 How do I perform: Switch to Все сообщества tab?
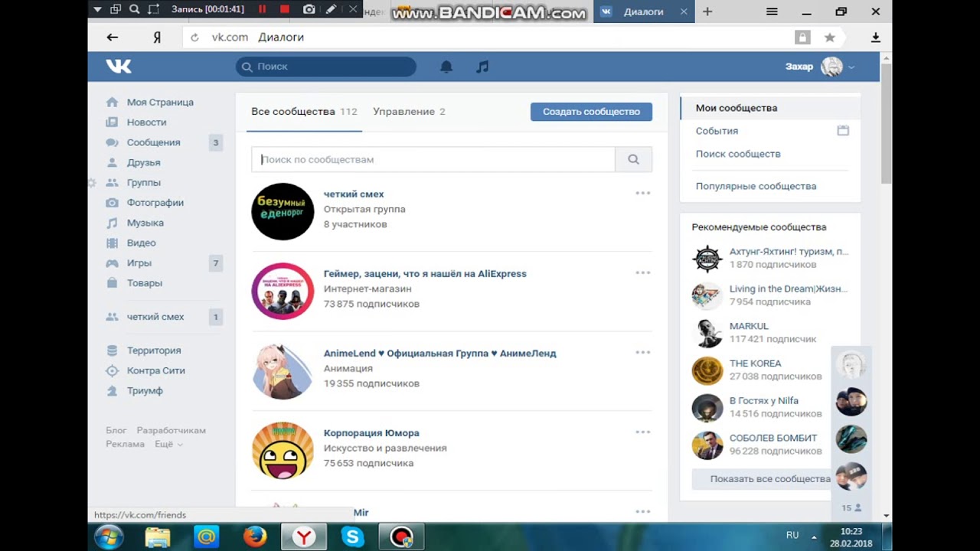[x=304, y=112]
